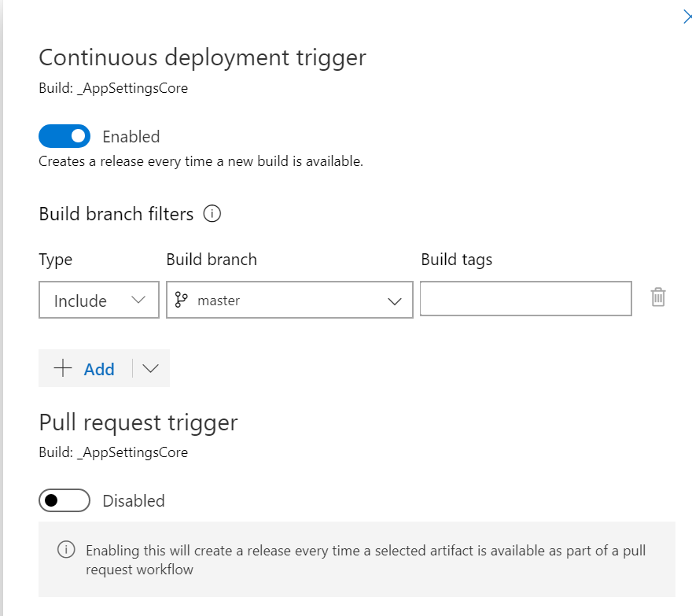Expand the arrow beside Add button
Viewport: 692px width, 616px height.
(x=151, y=369)
